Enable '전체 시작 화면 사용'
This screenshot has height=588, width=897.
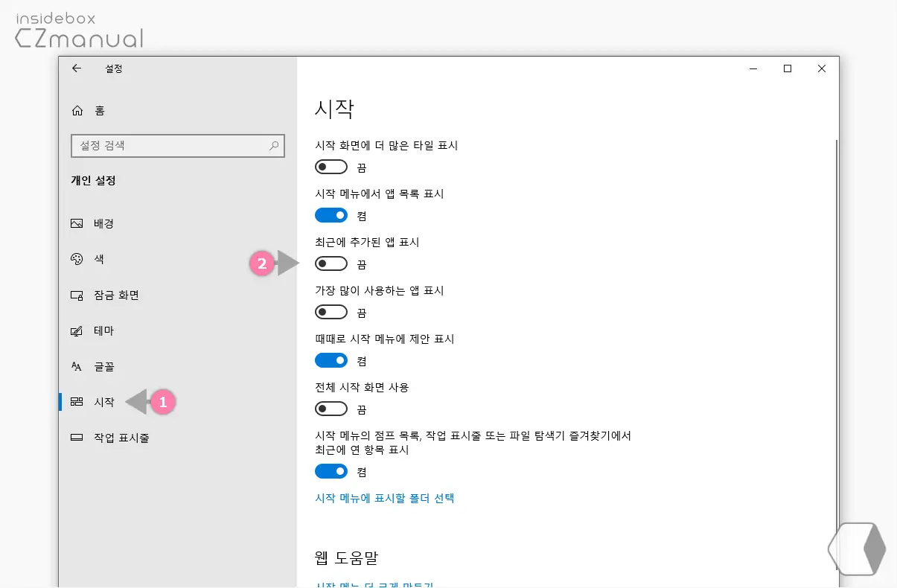(331, 408)
